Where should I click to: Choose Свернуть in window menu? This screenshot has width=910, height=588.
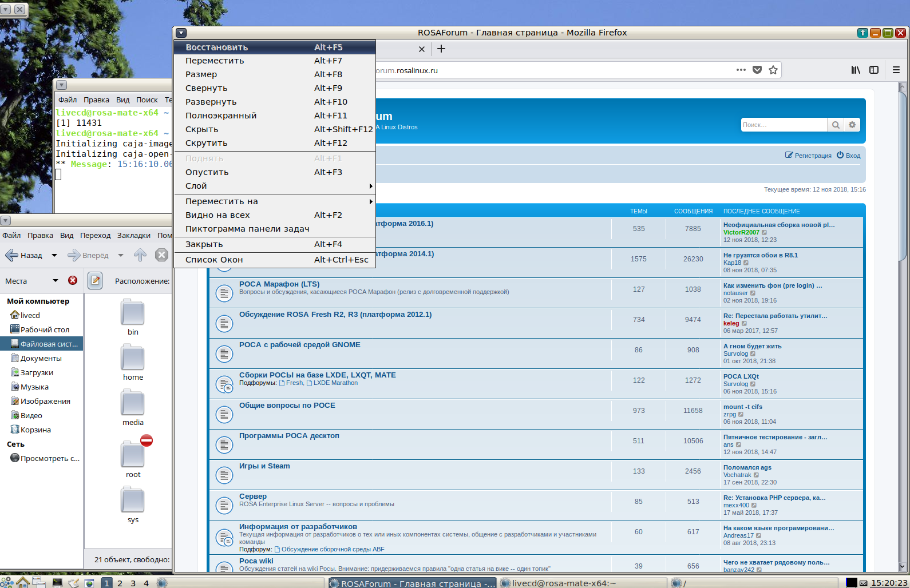tap(275, 88)
